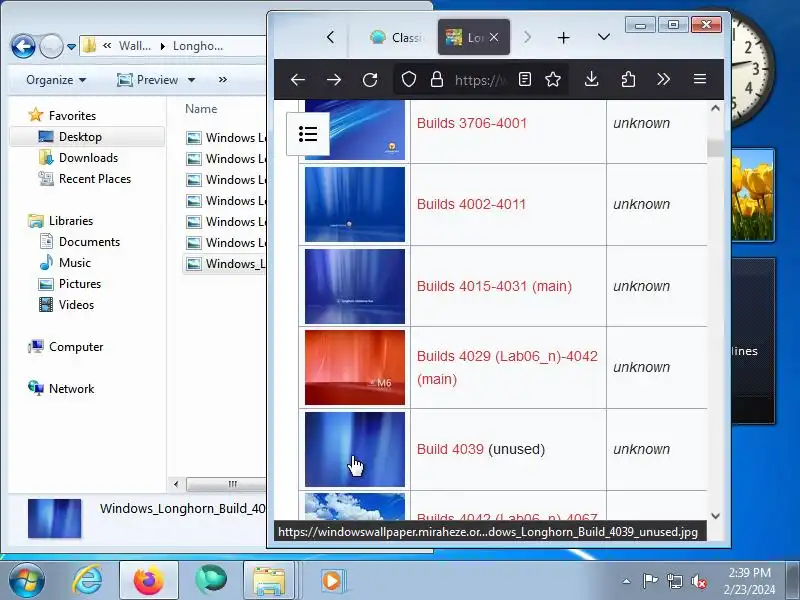Open the Windows Start orb
Image resolution: width=800 pixels, height=600 pixels.
(27, 580)
